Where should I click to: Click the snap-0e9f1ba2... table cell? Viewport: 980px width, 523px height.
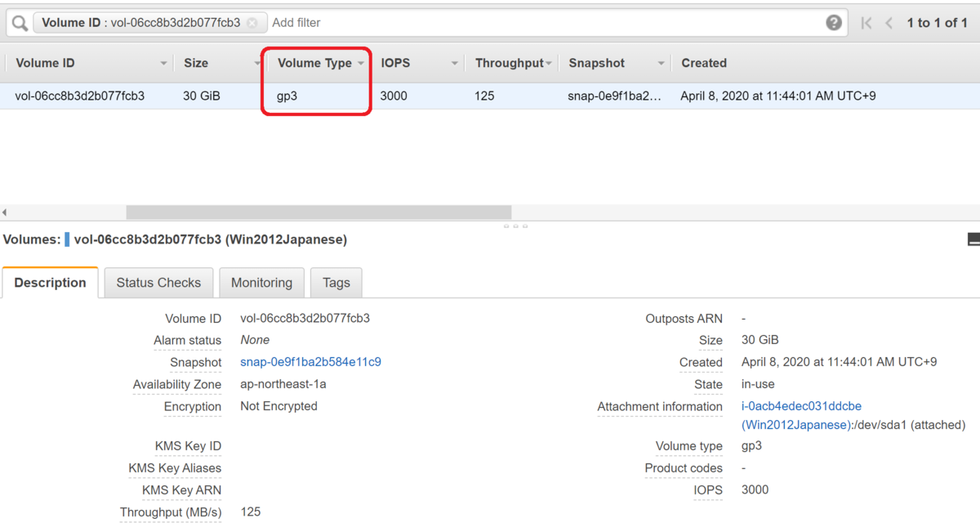click(x=615, y=96)
